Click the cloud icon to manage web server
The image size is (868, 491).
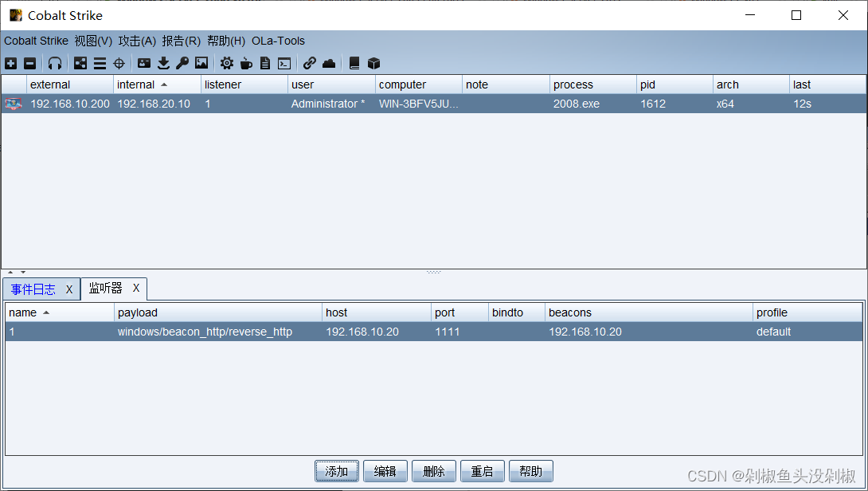coord(329,63)
